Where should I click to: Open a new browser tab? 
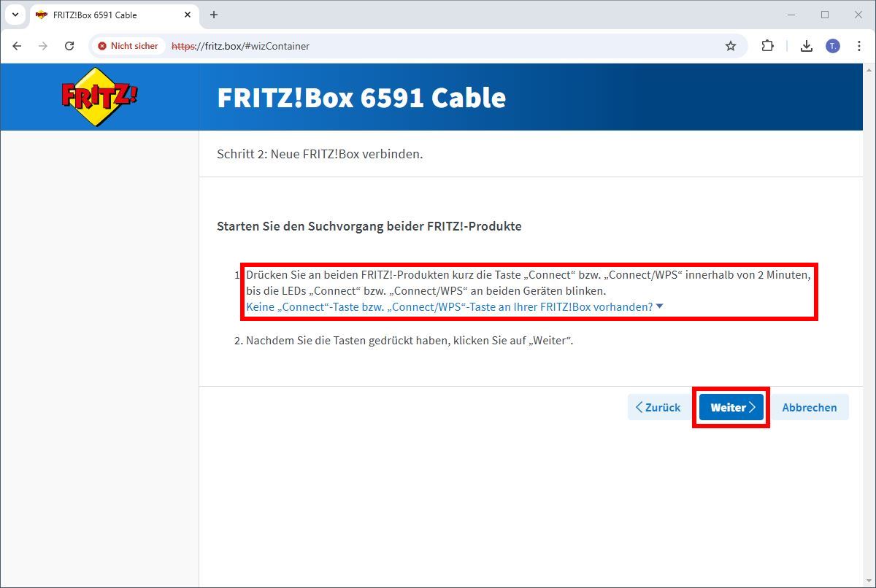pos(213,14)
